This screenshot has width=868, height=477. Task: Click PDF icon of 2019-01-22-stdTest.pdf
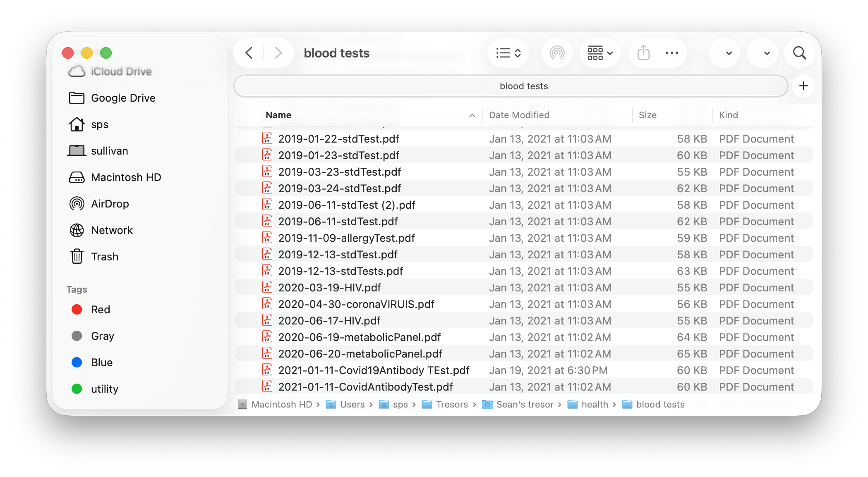(x=267, y=138)
